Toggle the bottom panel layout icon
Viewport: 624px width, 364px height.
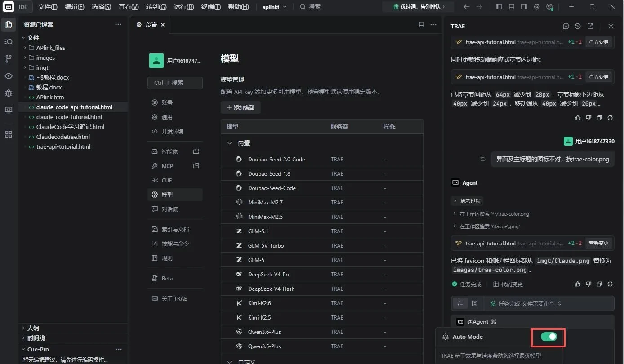512,7
